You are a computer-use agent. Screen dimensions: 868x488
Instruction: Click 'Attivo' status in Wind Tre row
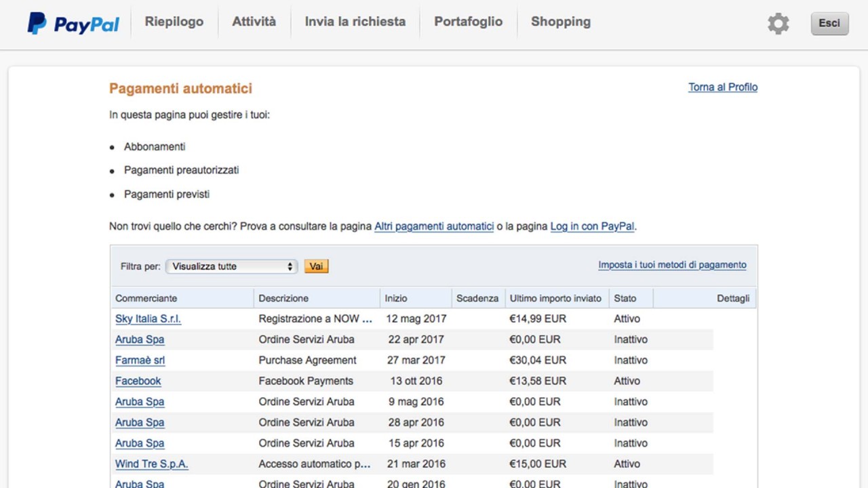(x=627, y=464)
